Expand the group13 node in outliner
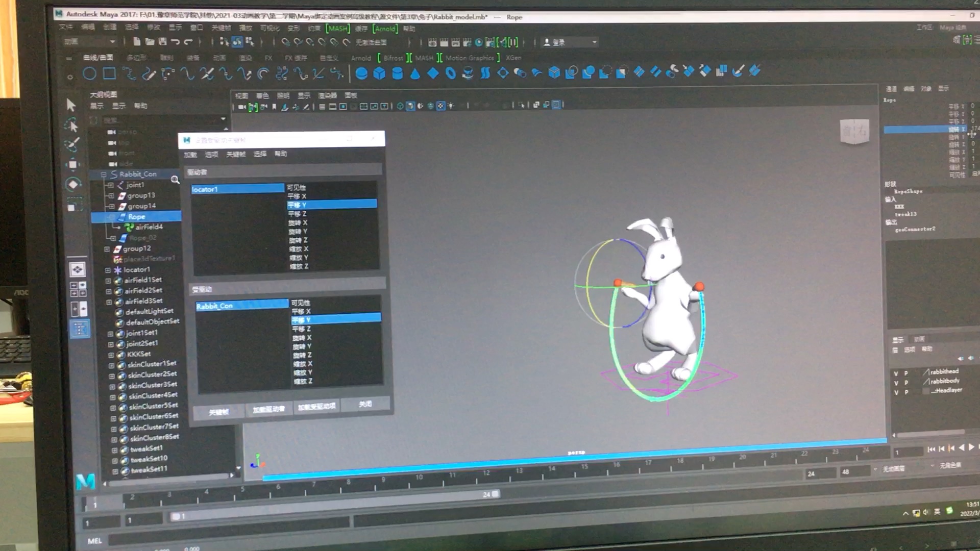980x551 pixels. [111, 195]
